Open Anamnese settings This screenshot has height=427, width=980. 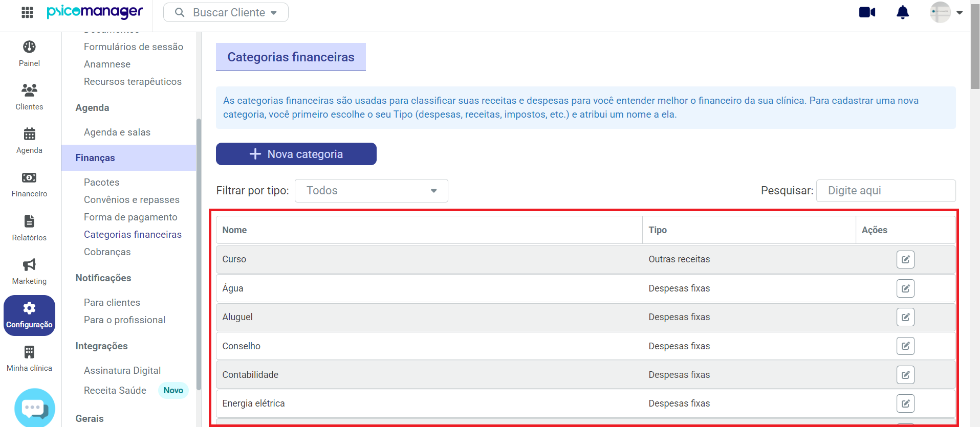(107, 64)
